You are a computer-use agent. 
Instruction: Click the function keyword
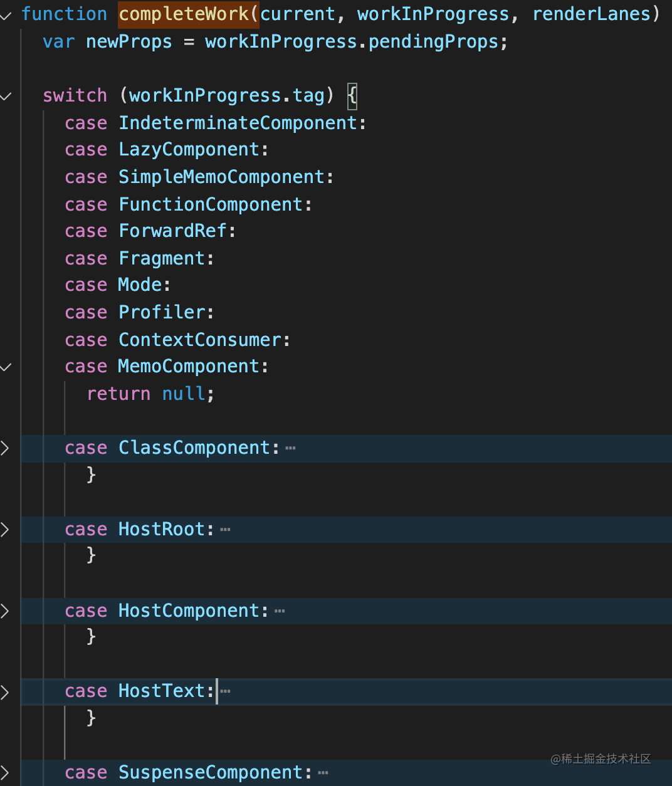click(65, 14)
